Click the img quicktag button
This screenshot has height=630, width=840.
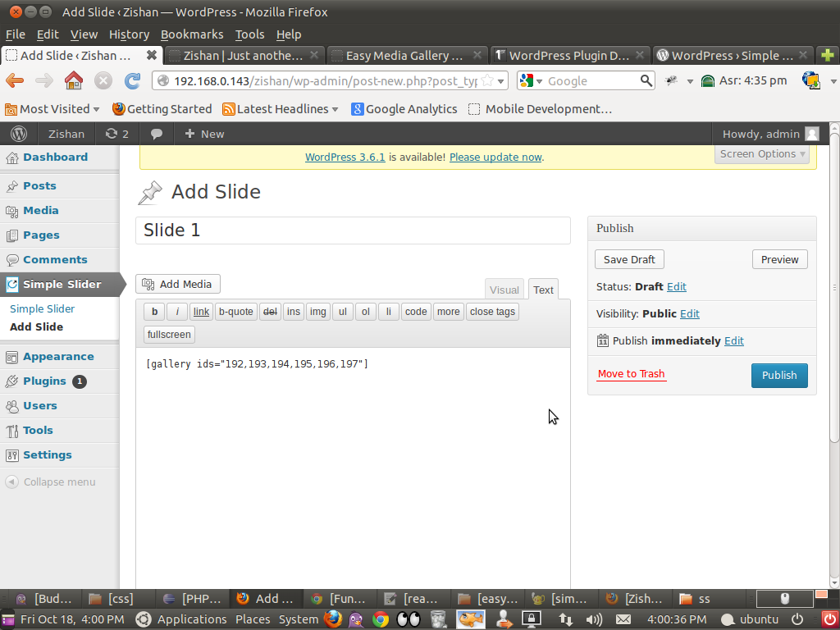point(317,312)
